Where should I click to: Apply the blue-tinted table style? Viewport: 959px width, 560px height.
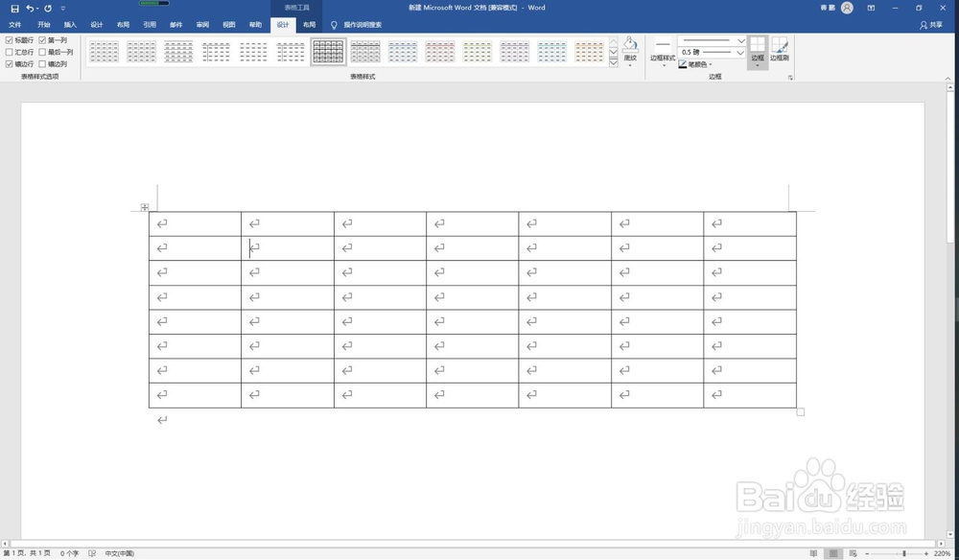pyautogui.click(x=403, y=52)
